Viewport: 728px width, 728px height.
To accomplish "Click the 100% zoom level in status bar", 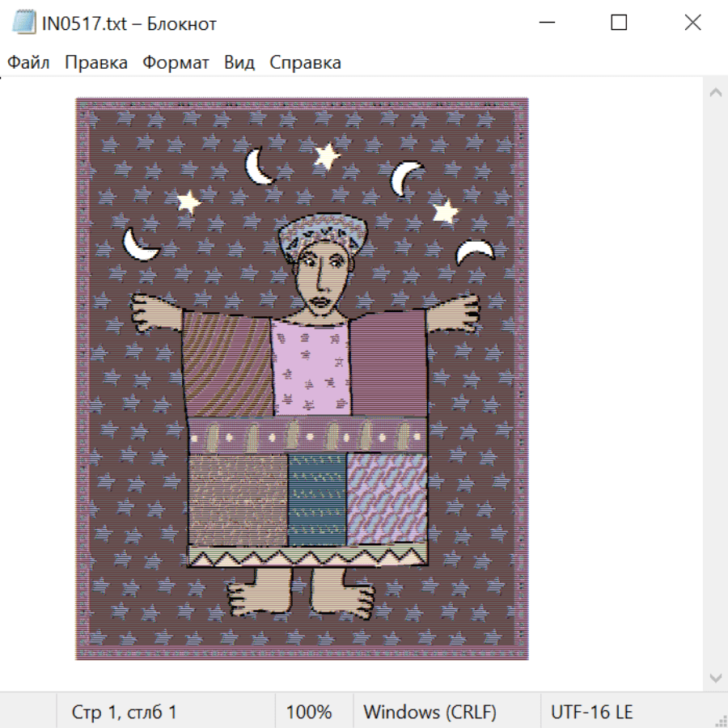I will click(x=309, y=713).
